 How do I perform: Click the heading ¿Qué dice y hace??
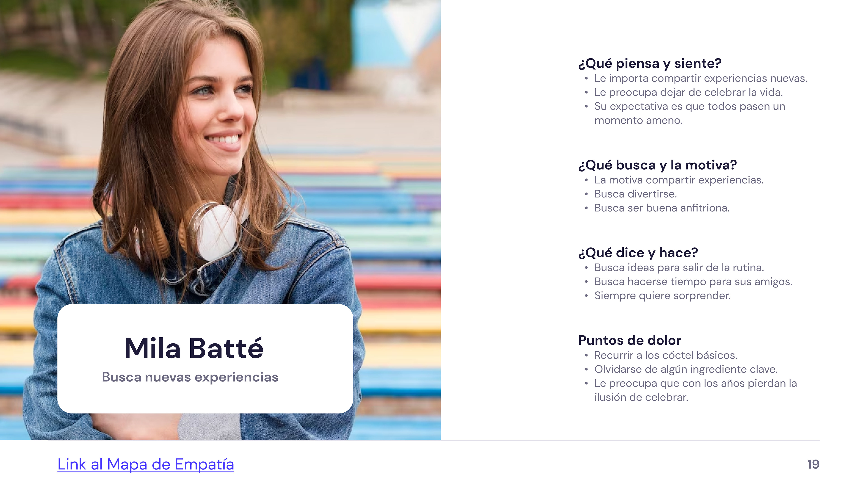pos(638,253)
